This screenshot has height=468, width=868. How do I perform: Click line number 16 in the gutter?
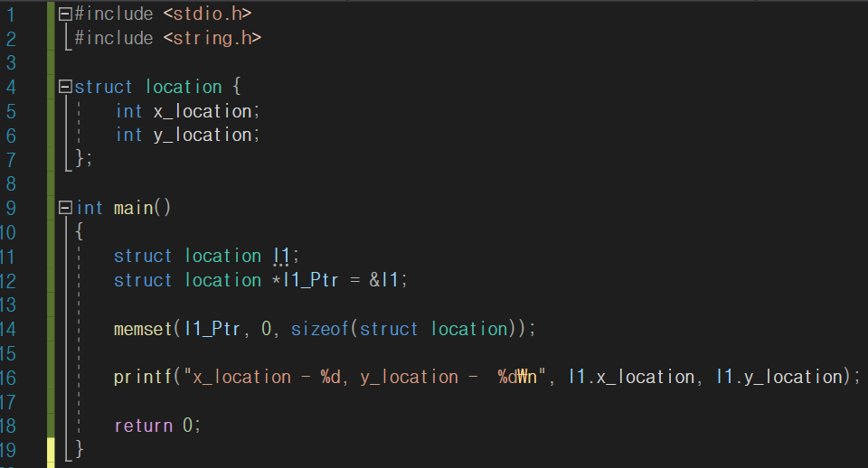8,379
